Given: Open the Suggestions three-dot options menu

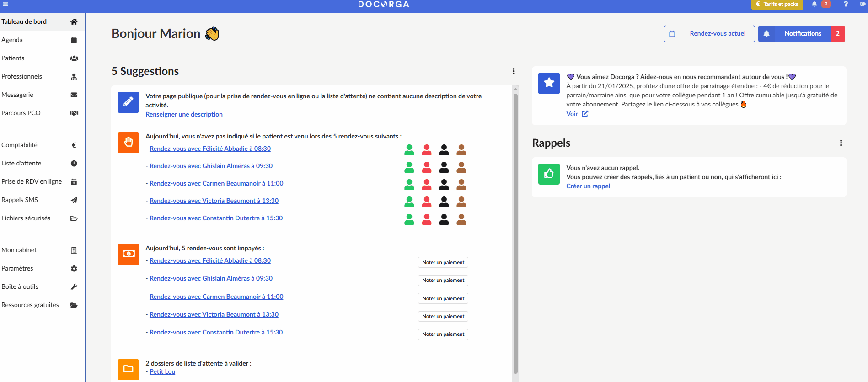Looking at the screenshot, I should pos(514,71).
